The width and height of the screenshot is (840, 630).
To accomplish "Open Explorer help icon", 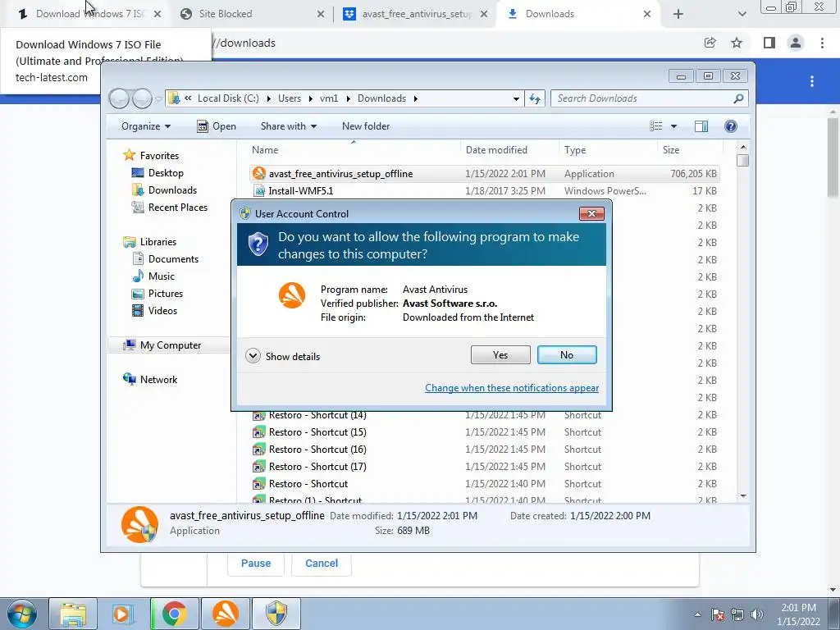I will click(x=731, y=126).
